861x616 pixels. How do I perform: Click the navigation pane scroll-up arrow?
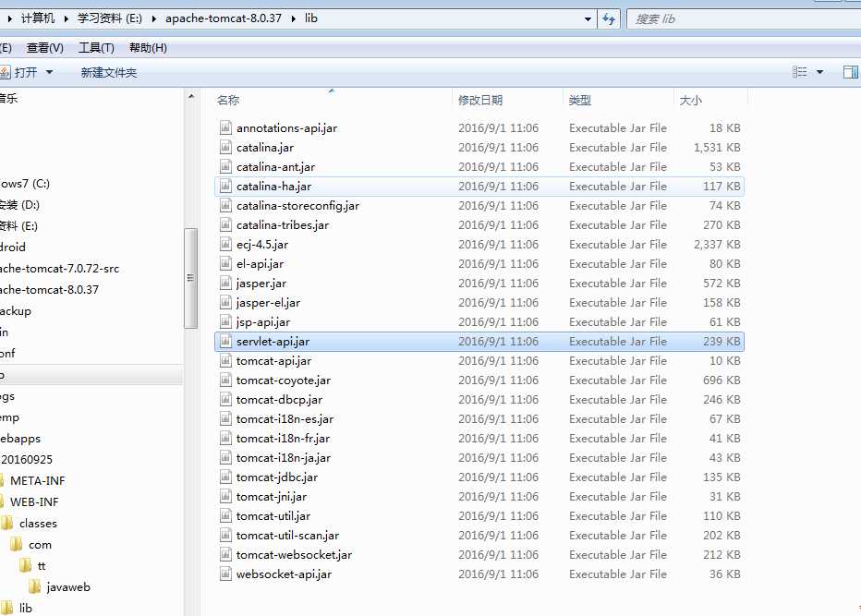[x=191, y=97]
